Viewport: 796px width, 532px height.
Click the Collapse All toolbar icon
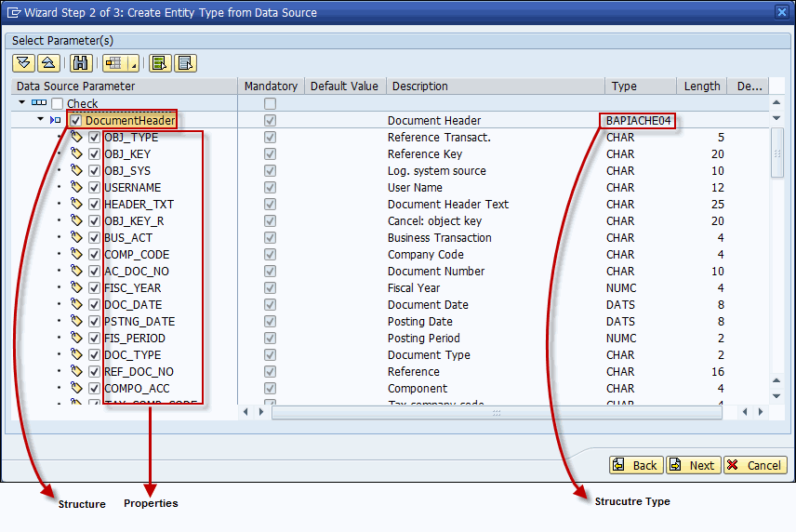[48, 63]
